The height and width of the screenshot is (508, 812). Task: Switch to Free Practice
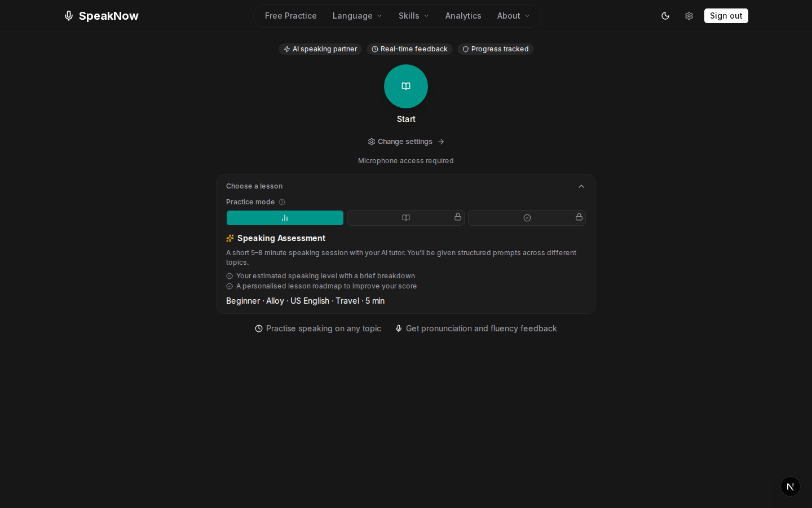[x=290, y=16]
